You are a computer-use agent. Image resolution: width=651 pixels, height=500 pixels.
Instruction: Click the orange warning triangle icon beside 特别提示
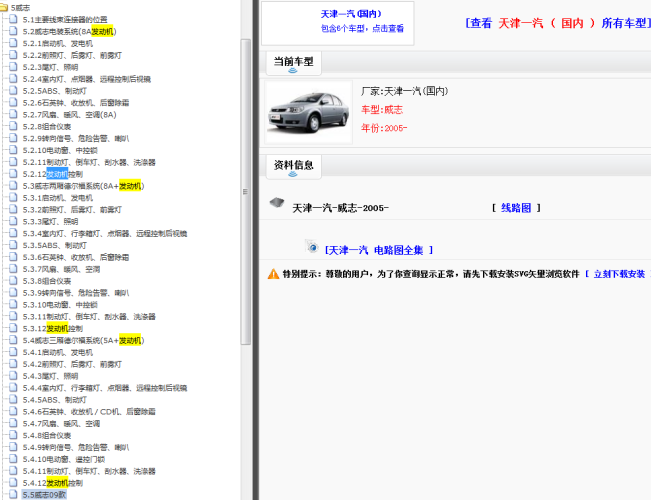(273, 274)
